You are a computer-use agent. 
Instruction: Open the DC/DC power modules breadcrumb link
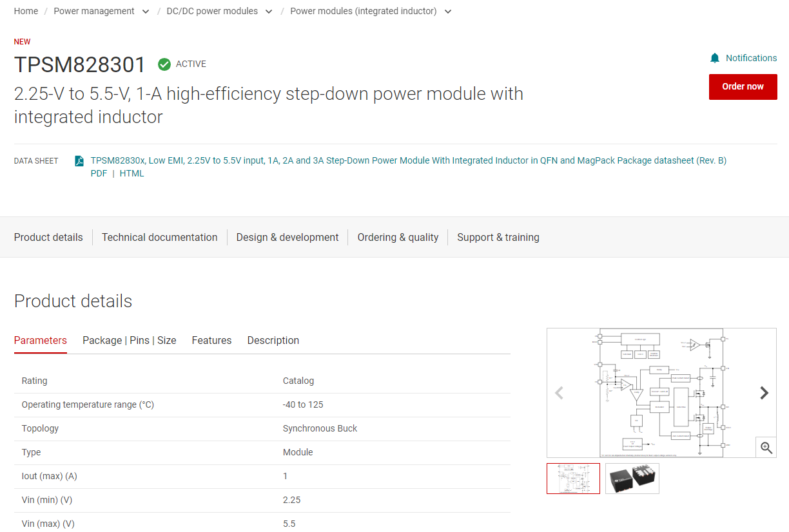click(212, 11)
